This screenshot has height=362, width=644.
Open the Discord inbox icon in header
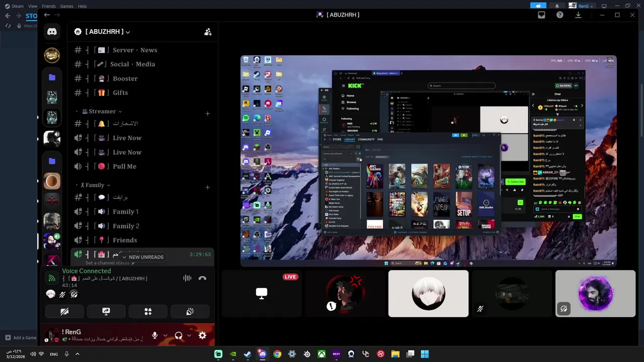pos(541,15)
